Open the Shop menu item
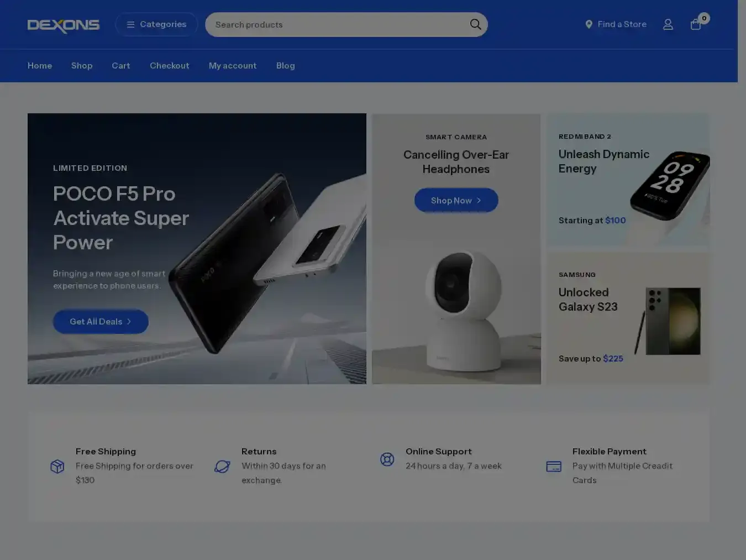The height and width of the screenshot is (560, 746). [82, 66]
